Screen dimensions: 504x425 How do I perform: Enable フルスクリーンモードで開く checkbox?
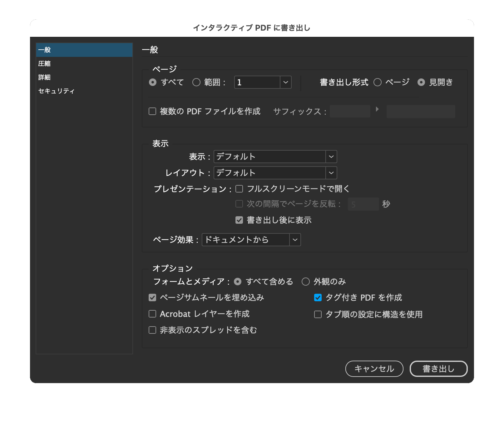click(x=239, y=189)
